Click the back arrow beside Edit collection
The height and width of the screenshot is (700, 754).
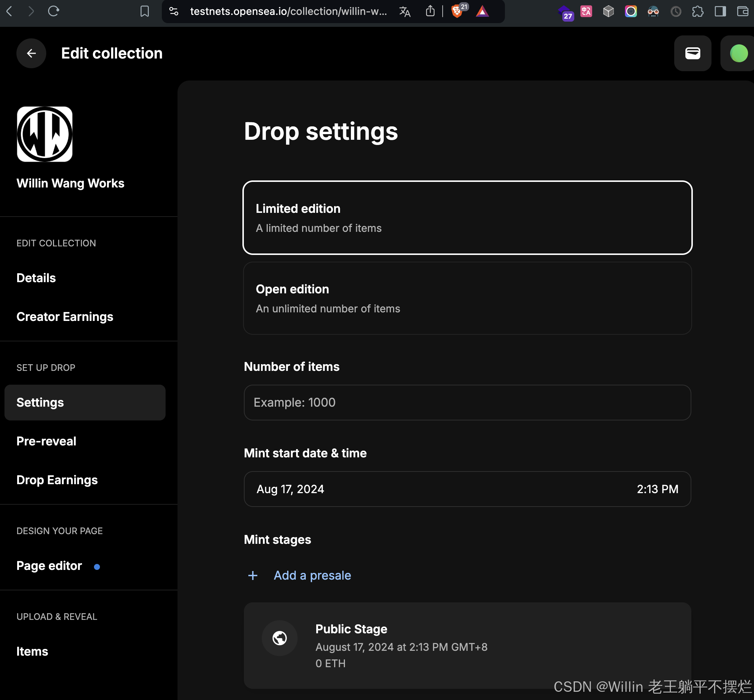click(31, 53)
